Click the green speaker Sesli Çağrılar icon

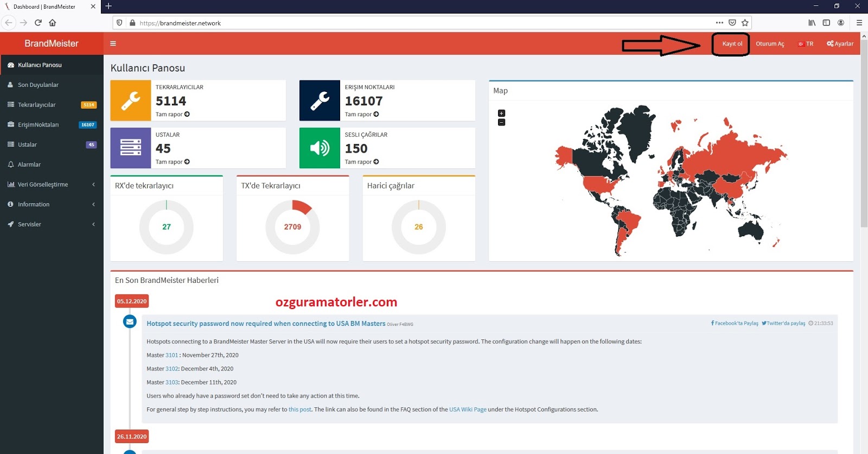point(320,148)
